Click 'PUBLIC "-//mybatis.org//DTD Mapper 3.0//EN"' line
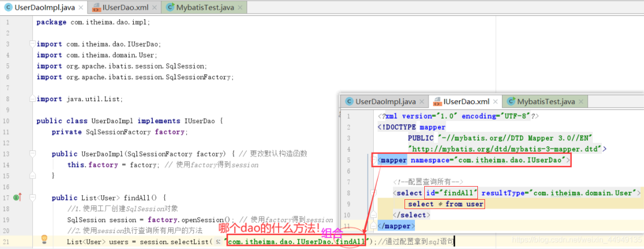 [x=499, y=138]
